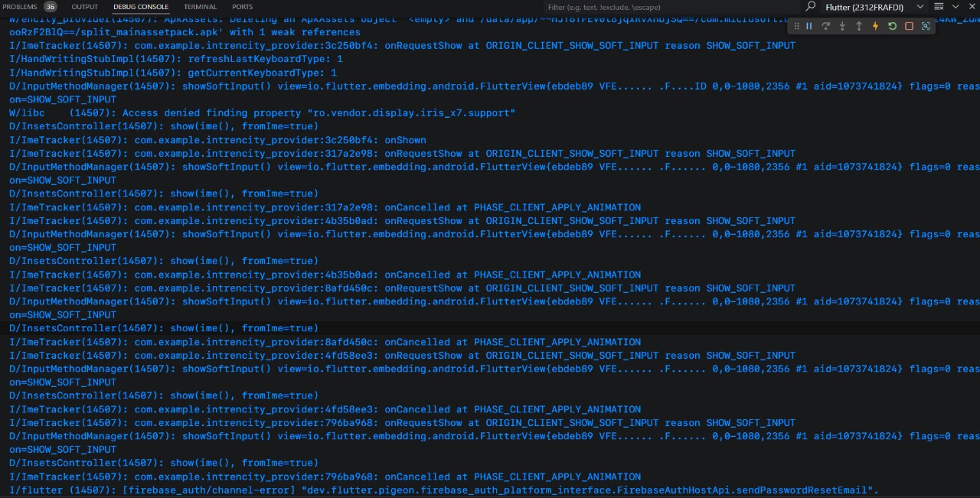Select the Debug Console tab

coord(141,7)
